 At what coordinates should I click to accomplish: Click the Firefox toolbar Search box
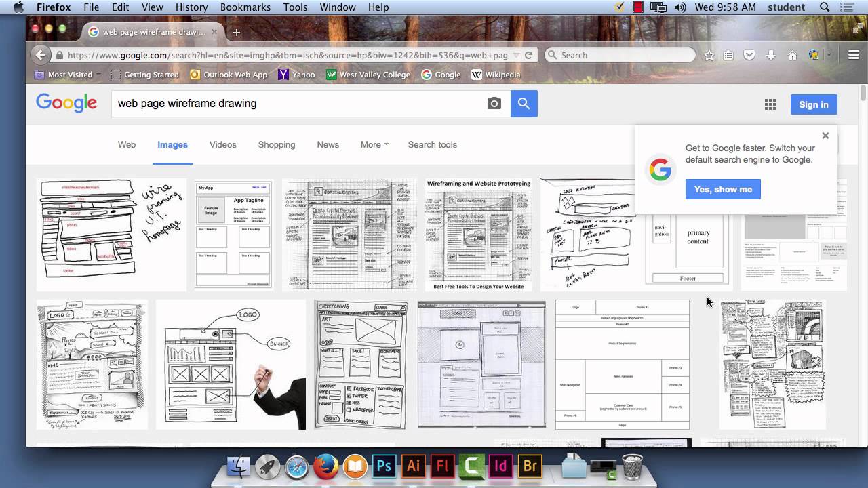tap(620, 56)
